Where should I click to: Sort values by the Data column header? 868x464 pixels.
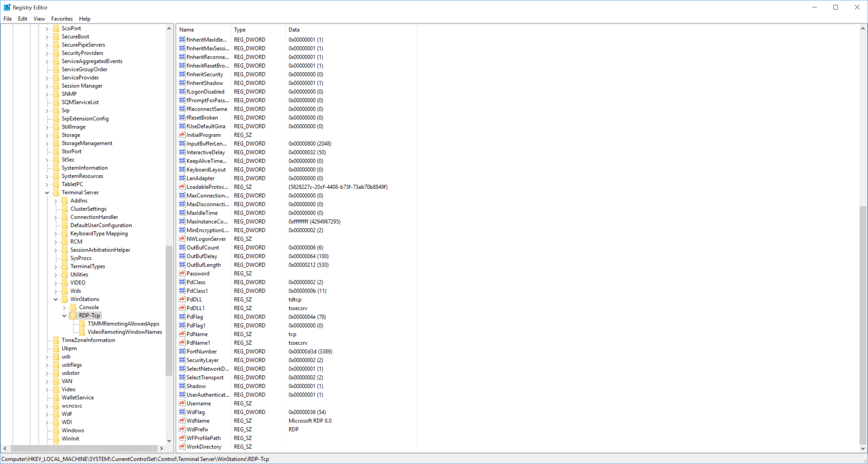(x=351, y=30)
